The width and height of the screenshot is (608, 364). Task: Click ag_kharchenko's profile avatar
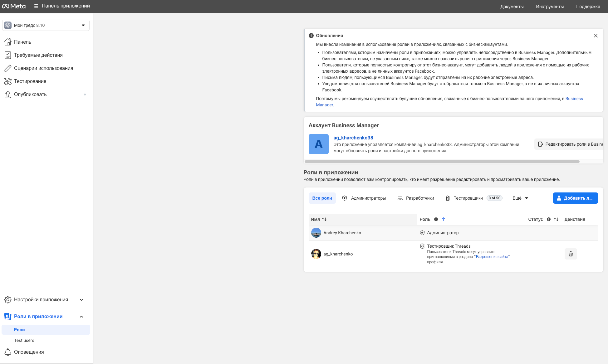coord(316,254)
